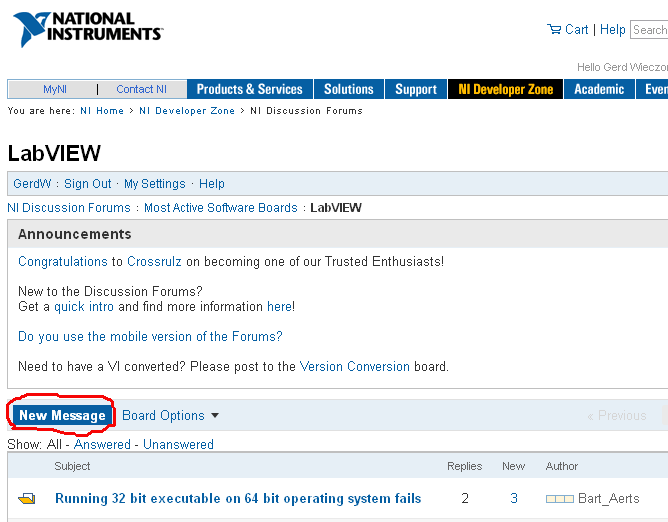Click the New column header

(x=513, y=466)
